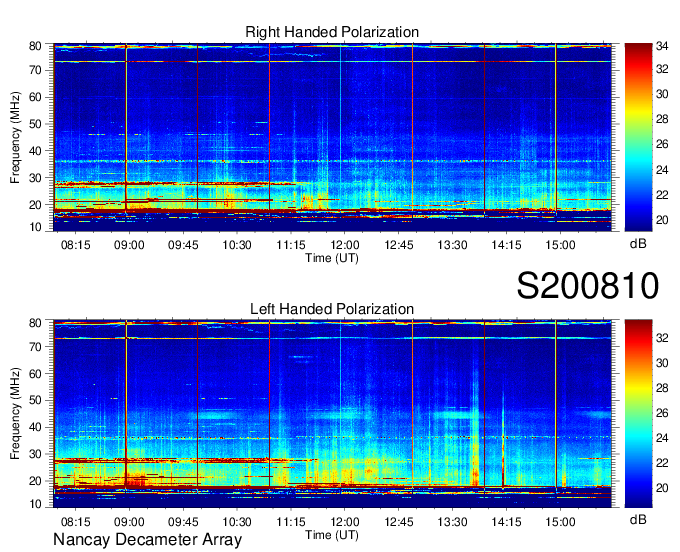
Task: Click 13:30 time tick on Right Handed plot
Action: [452, 245]
